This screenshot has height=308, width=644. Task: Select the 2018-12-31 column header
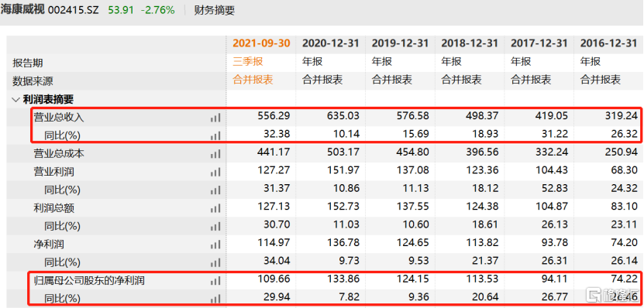click(x=470, y=43)
